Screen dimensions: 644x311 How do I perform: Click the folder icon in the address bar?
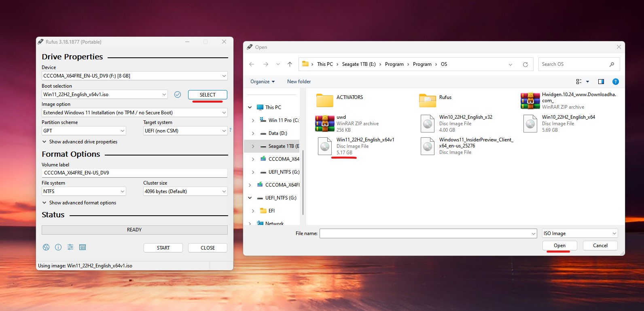coord(305,64)
